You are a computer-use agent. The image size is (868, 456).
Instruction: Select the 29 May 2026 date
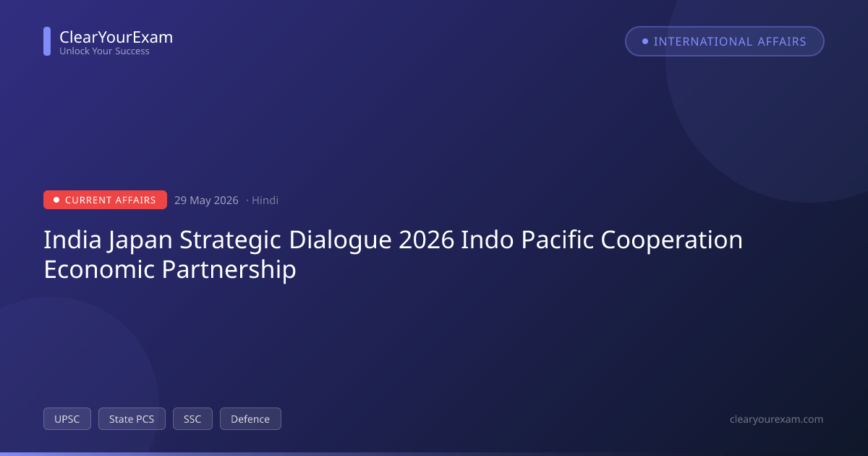click(206, 200)
